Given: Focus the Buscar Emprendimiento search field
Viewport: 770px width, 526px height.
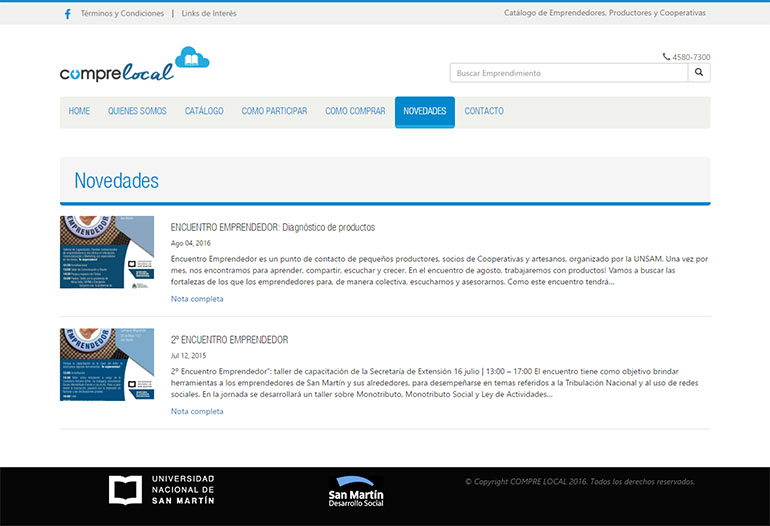Looking at the screenshot, I should coord(569,73).
